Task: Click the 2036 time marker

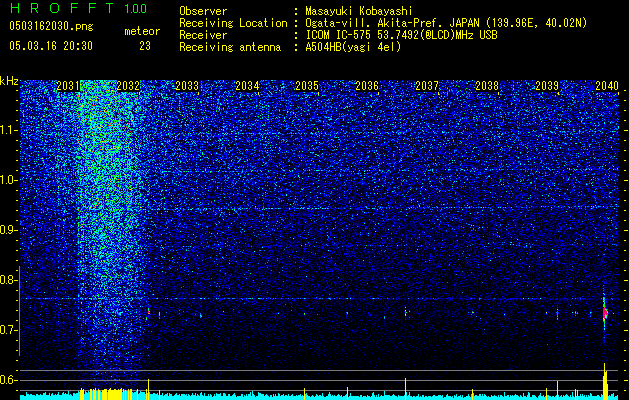Action: (x=367, y=86)
